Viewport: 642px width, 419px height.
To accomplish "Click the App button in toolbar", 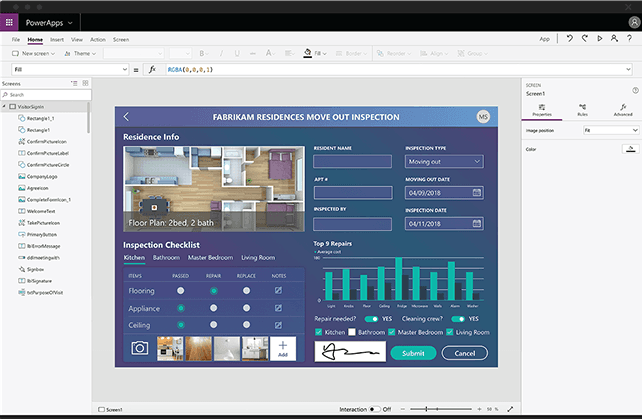I will click(x=544, y=39).
